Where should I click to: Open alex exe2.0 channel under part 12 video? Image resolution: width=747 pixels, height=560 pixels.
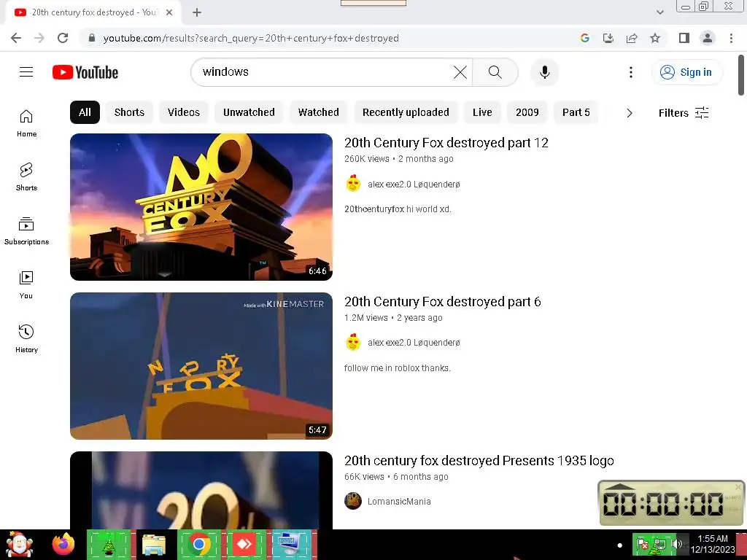(414, 184)
